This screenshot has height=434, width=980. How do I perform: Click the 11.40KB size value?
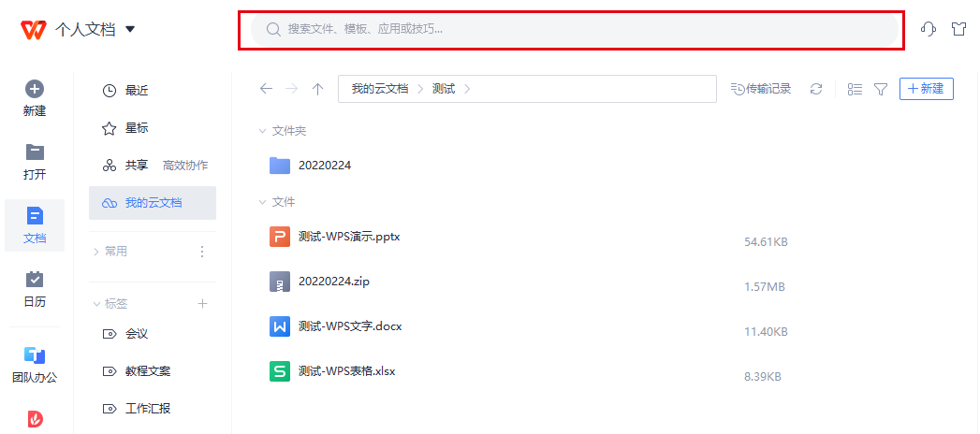(x=766, y=332)
